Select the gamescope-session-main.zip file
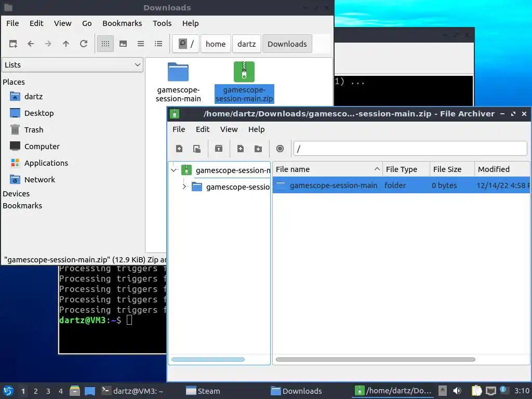 [244, 82]
